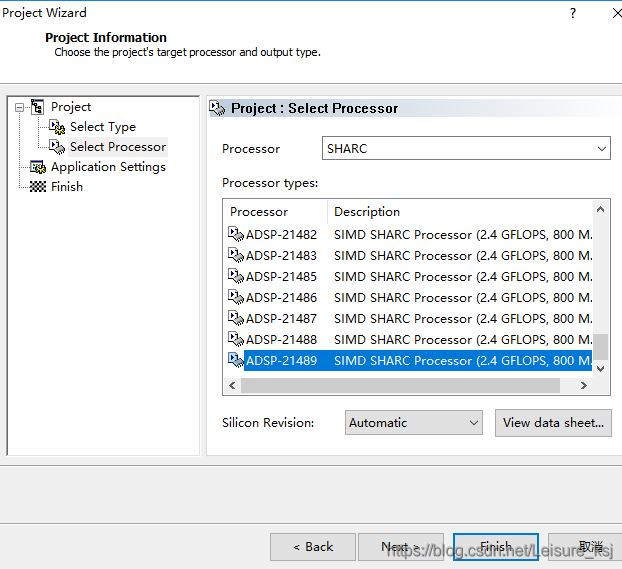Click the Select Type tree icon
This screenshot has width=622, height=569.
[57, 127]
